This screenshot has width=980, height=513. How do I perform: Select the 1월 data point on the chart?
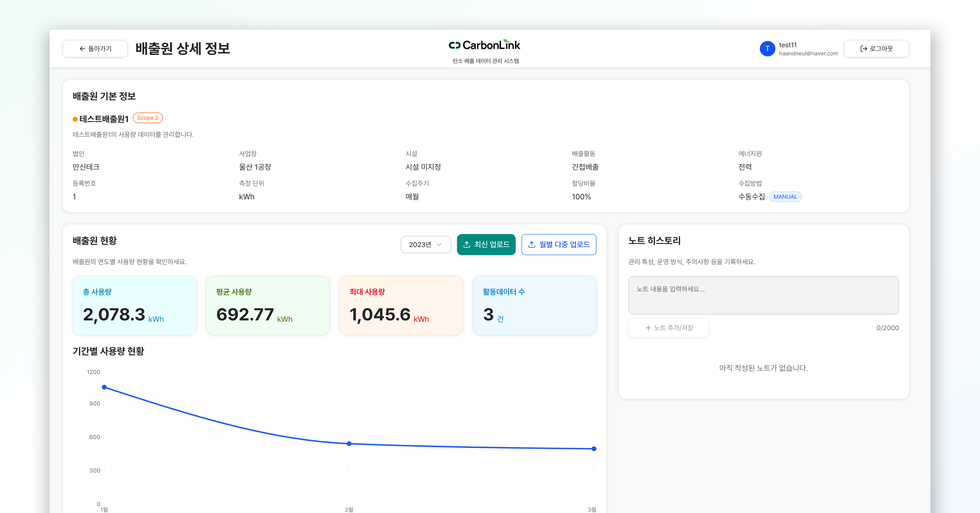104,387
